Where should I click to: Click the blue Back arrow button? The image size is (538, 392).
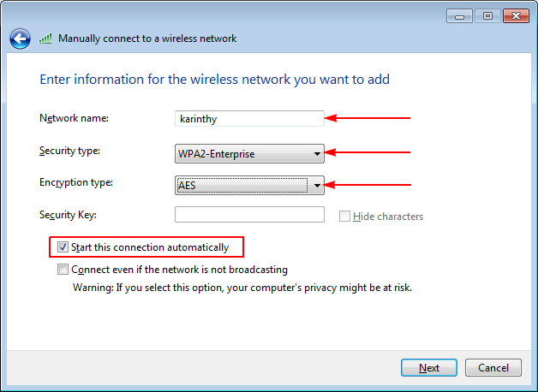point(20,39)
